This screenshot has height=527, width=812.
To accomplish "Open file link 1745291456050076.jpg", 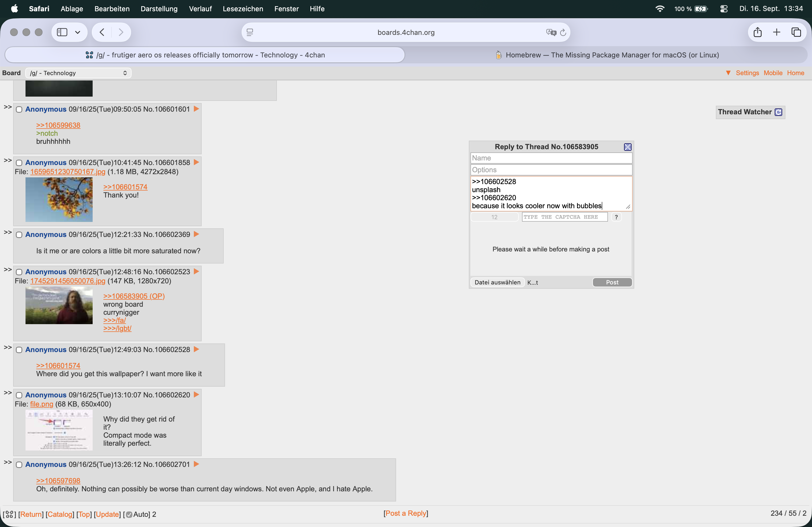I will tap(68, 281).
